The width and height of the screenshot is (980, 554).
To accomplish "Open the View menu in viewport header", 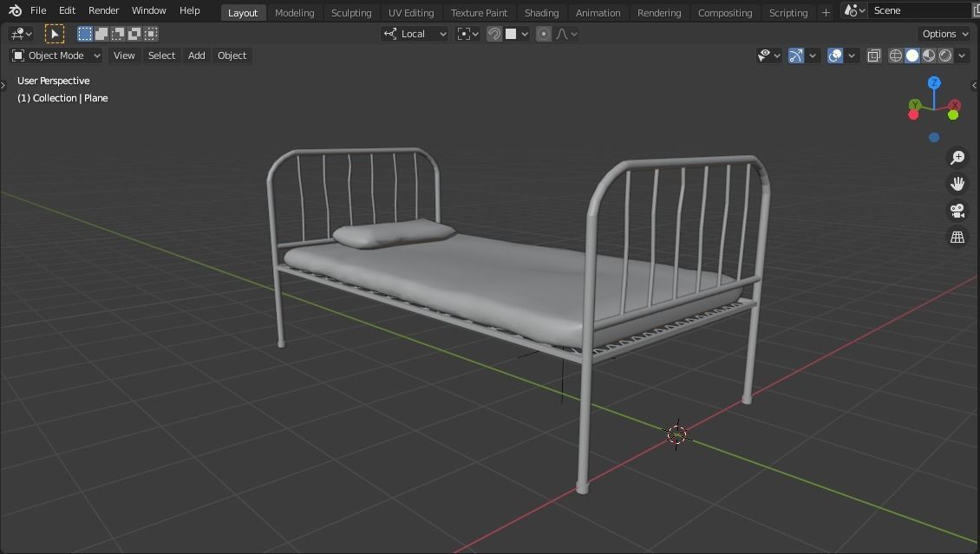I will point(124,55).
